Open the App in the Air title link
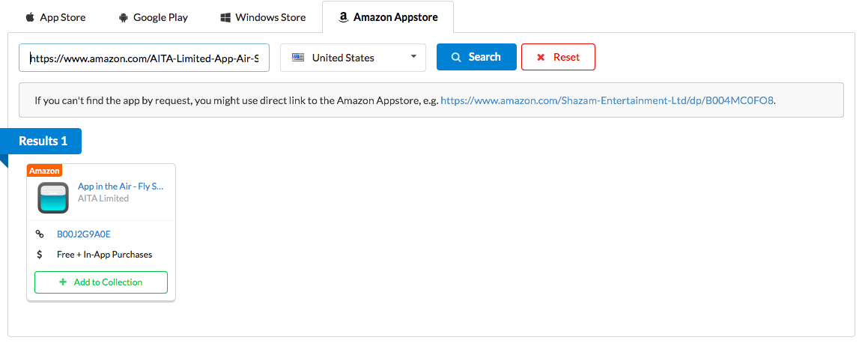 coord(121,186)
